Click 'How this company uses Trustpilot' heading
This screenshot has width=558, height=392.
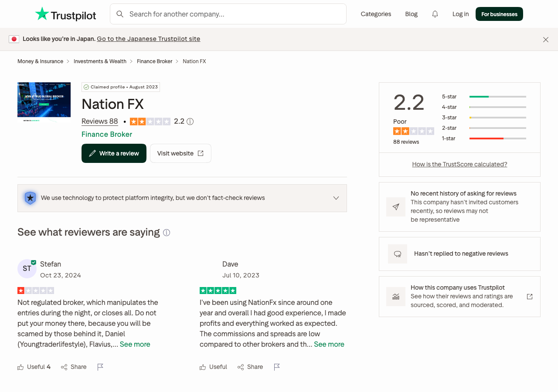point(458,287)
